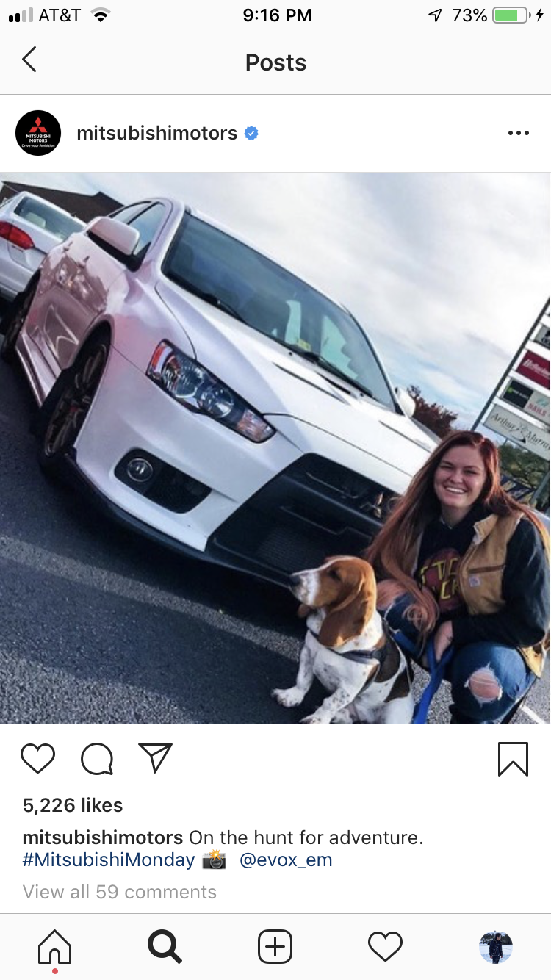Viewport: 551px width, 980px height.
Task: Go to Home feed tab
Action: click(x=55, y=947)
